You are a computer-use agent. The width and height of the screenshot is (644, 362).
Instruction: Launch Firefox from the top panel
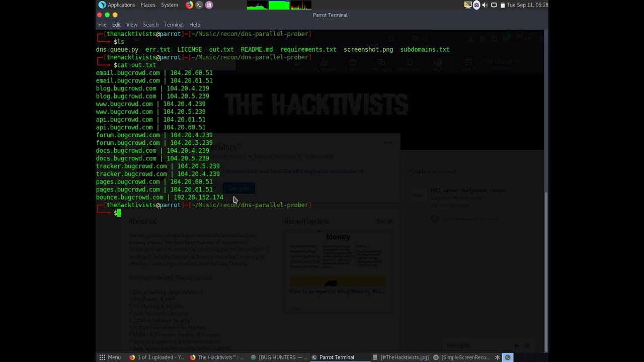pyautogui.click(x=189, y=5)
